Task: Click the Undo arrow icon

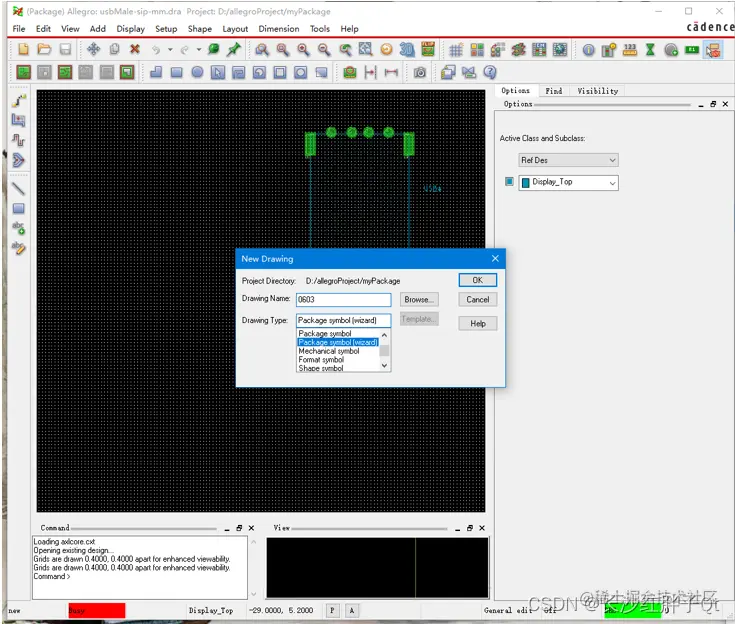Action: (x=156, y=49)
